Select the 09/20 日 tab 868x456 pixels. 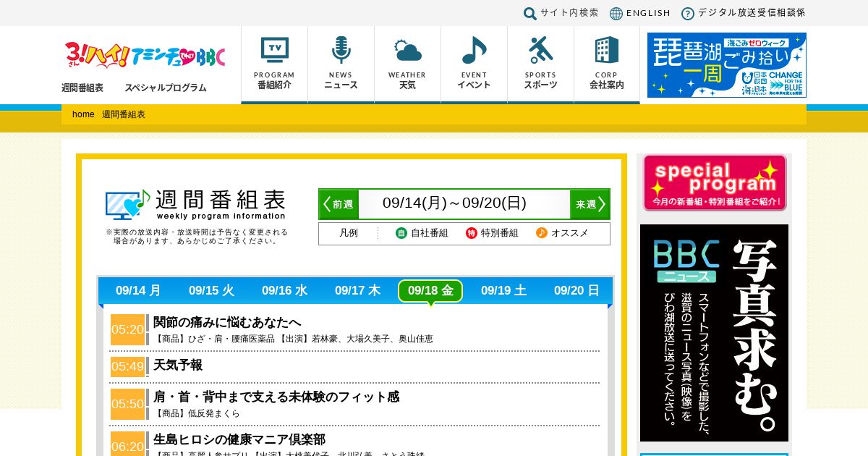(x=576, y=290)
